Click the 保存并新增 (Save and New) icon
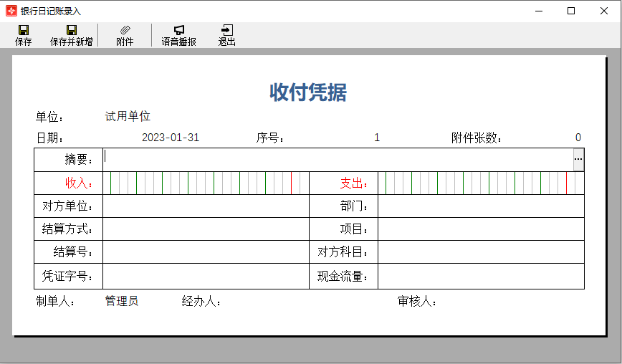The width and height of the screenshot is (622, 364). click(72, 30)
